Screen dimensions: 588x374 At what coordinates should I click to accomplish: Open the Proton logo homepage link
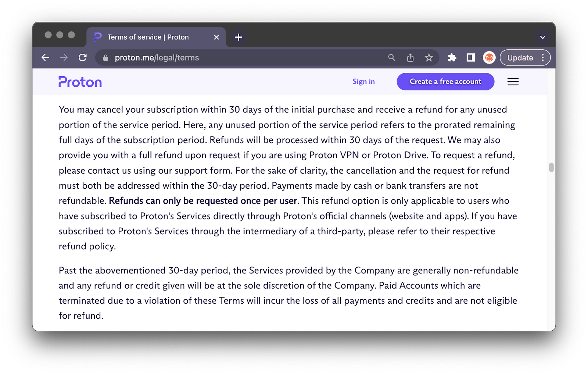80,82
